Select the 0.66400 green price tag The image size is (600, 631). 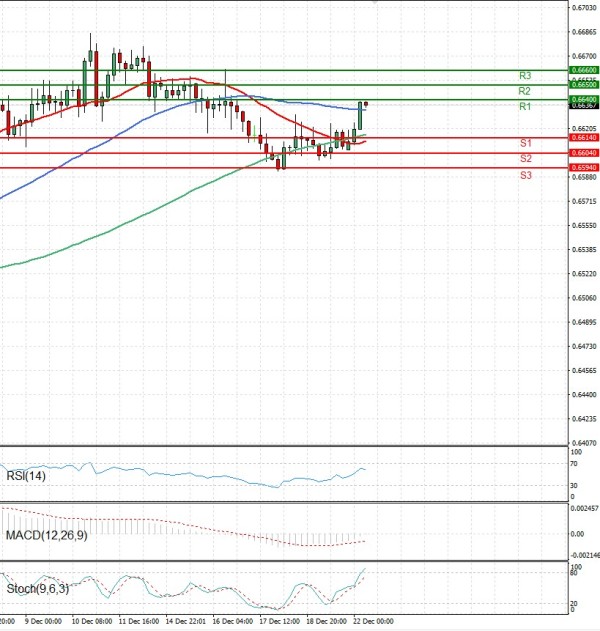pyautogui.click(x=583, y=99)
